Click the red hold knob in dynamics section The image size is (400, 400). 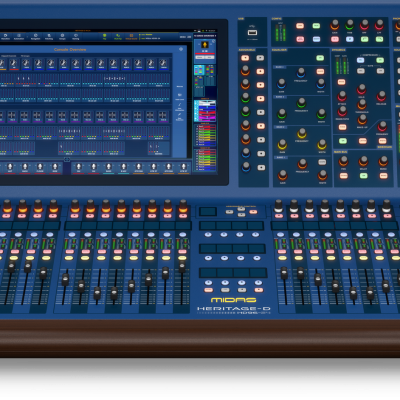(361, 89)
